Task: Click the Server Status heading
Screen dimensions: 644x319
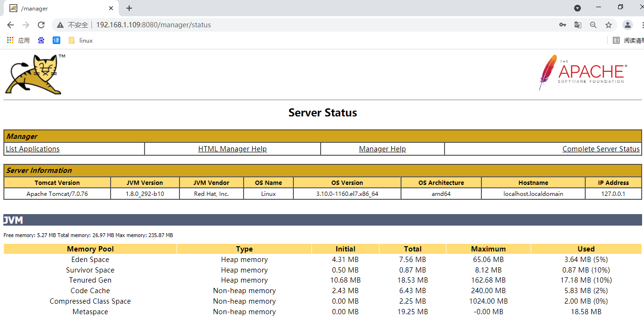Action: [x=322, y=113]
